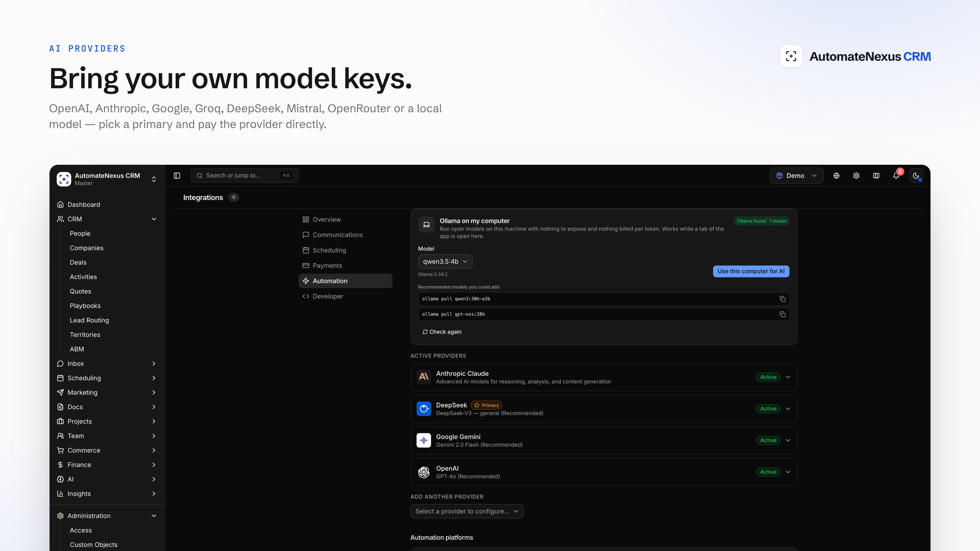This screenshot has height=551, width=980.
Task: Open 'Select a provider to configure...' dropdown
Action: pos(467,511)
